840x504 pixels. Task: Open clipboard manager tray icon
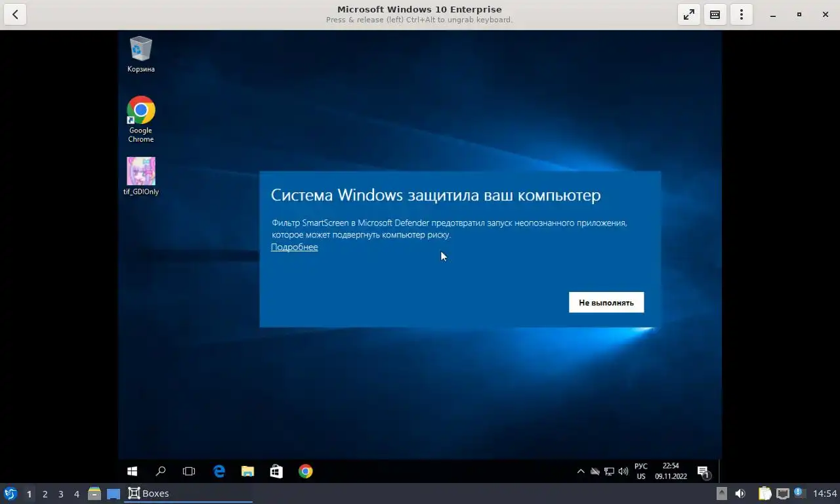(765, 493)
